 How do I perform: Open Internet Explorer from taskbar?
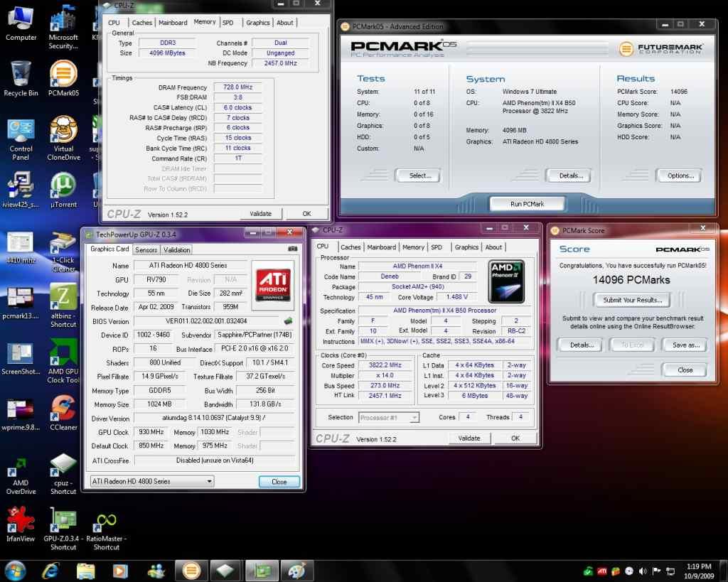tap(50, 571)
